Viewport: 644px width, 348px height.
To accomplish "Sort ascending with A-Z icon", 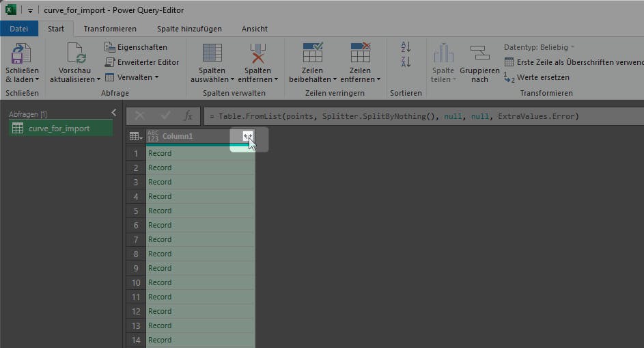I will [406, 47].
